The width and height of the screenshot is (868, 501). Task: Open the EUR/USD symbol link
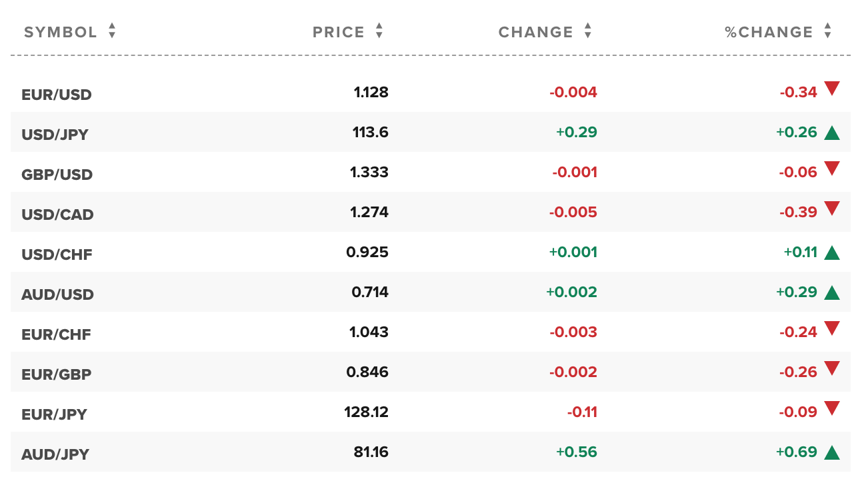pyautogui.click(x=57, y=95)
